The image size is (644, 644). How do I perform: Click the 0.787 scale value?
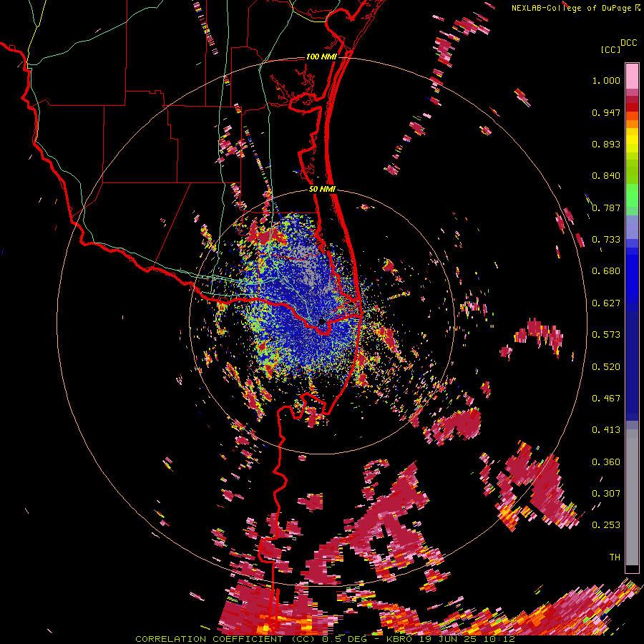tap(606, 208)
